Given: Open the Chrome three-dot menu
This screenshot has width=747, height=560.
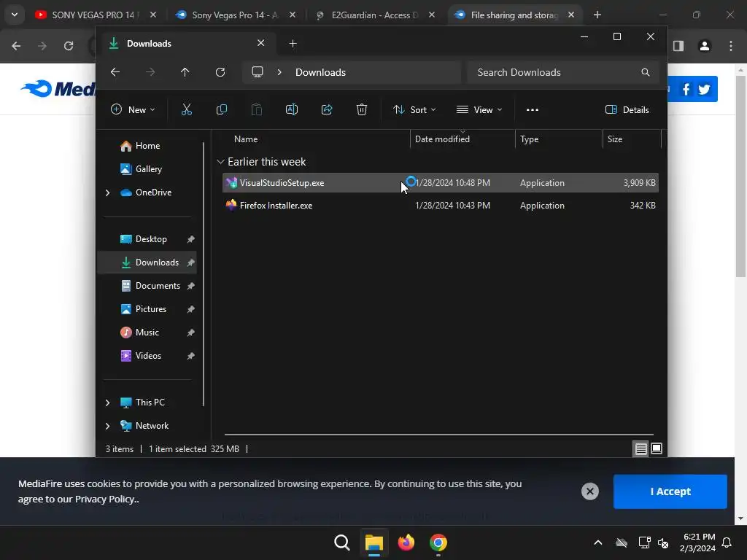Looking at the screenshot, I should (731, 46).
